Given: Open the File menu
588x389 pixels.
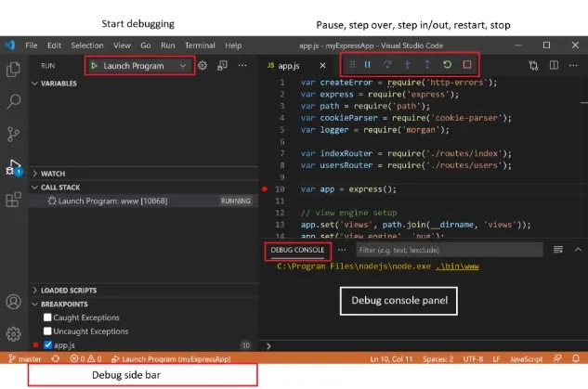Looking at the screenshot, I should click(x=32, y=45).
